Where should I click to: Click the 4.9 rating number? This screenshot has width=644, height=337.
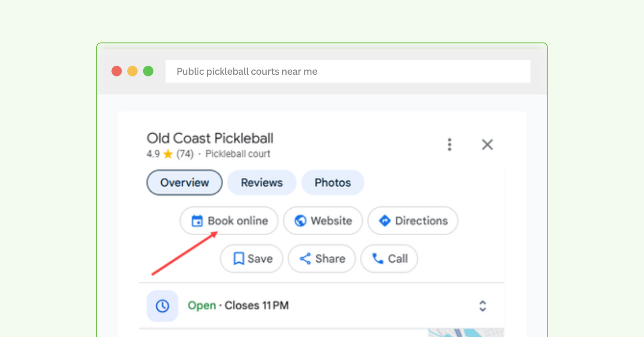(153, 154)
